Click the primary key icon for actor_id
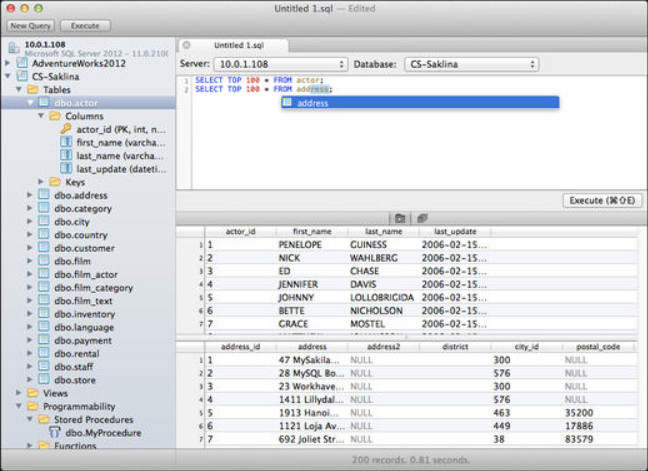The height and width of the screenshot is (471, 648). 66,129
